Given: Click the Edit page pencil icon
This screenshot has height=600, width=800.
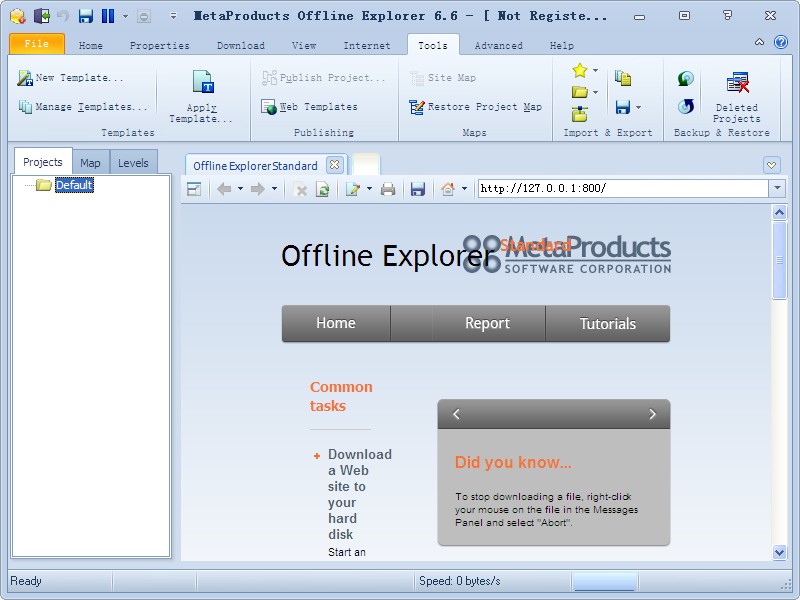Looking at the screenshot, I should [x=353, y=189].
